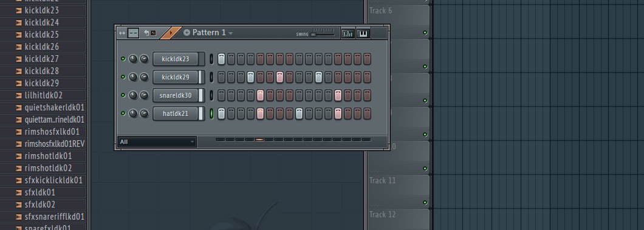Click the orange highlighted step position indicator
The image size is (644, 230).
pos(259,140)
